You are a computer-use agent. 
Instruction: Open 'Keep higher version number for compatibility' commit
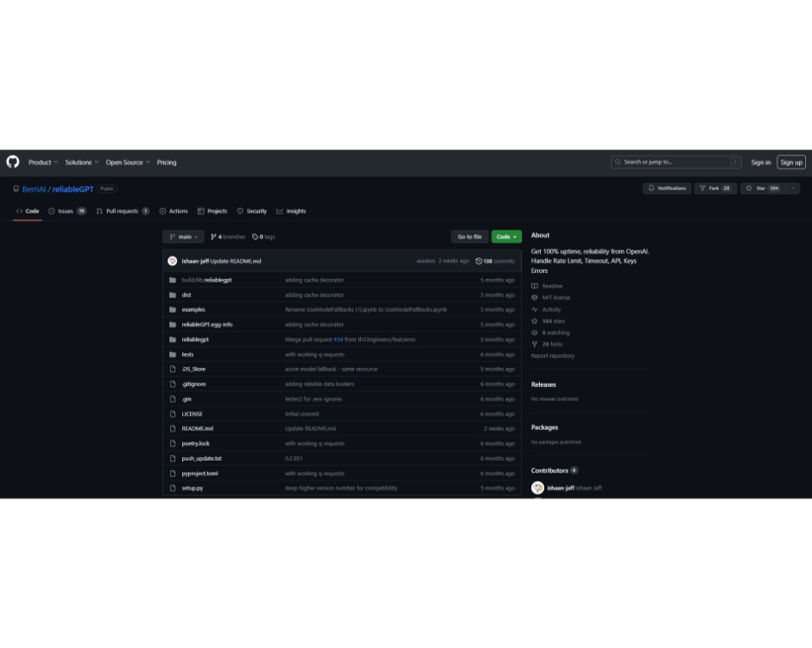341,488
